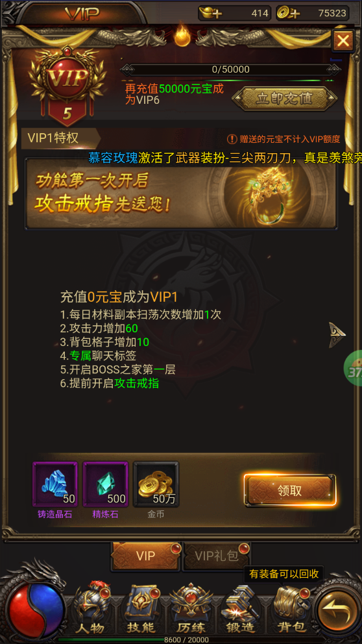Close the VIP panel with X
The width and height of the screenshot is (362, 644).
tap(343, 41)
